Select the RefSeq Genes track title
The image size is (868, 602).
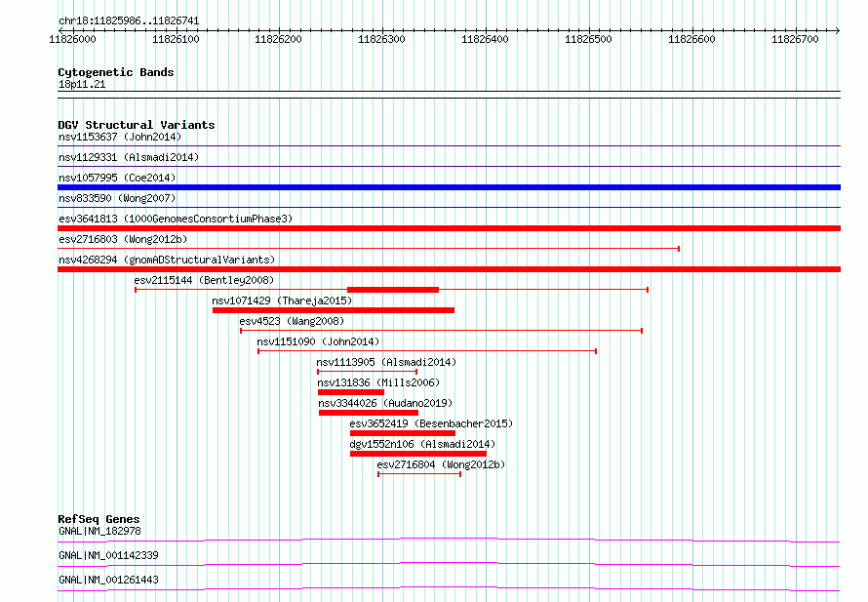(99, 519)
